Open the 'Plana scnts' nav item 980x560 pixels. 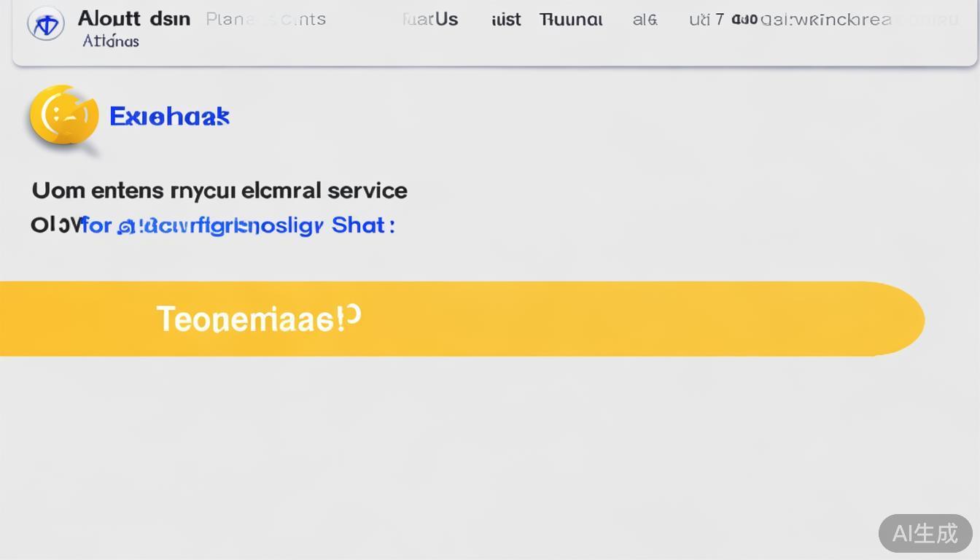coord(266,20)
